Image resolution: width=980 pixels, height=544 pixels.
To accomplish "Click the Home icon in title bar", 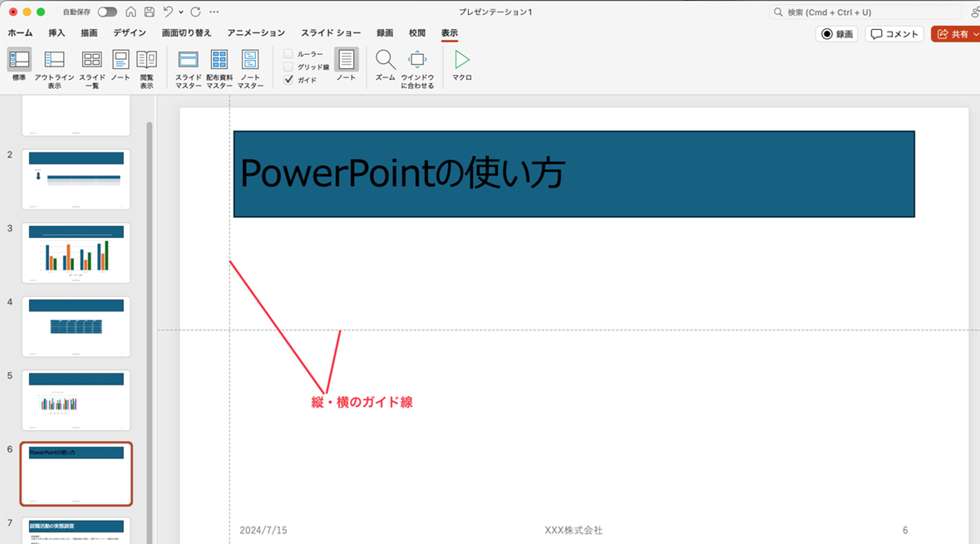I will (x=131, y=12).
